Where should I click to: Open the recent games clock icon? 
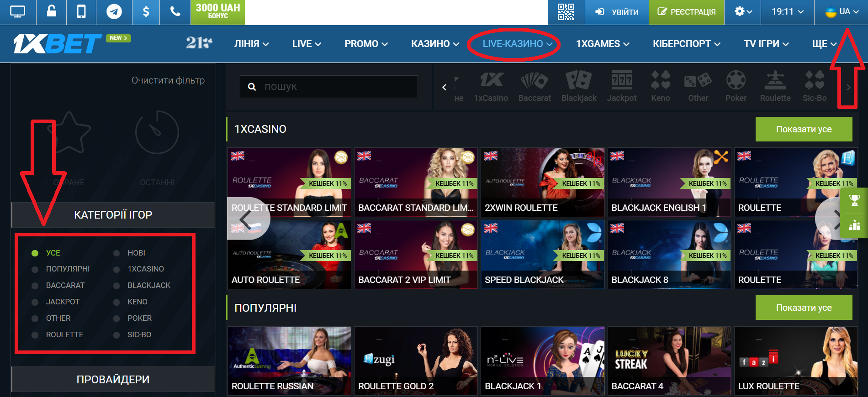157,132
